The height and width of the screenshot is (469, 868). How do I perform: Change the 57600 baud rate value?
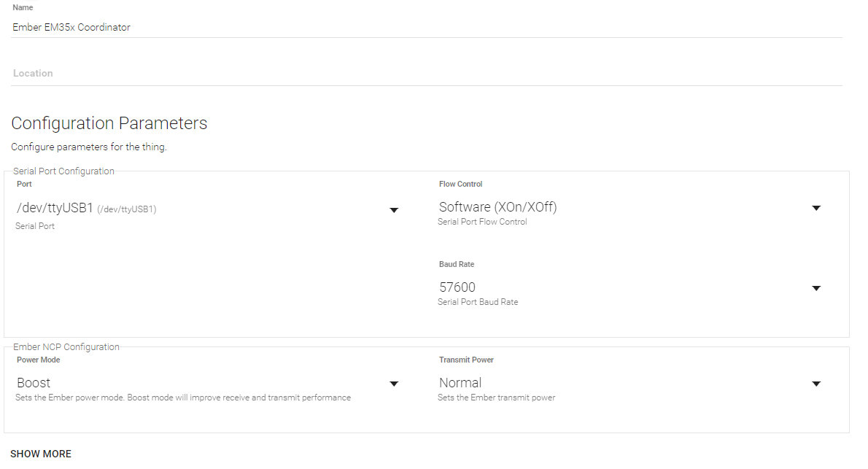(457, 287)
